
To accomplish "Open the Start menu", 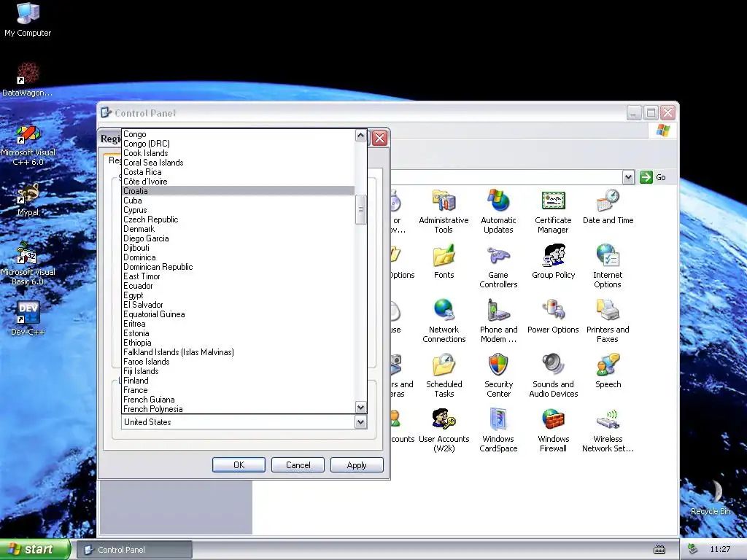I will coord(35,549).
